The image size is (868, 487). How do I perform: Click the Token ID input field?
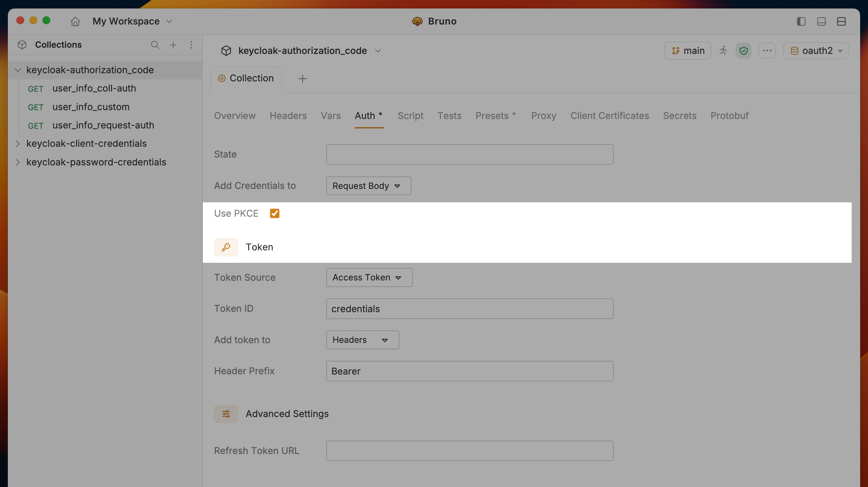(470, 309)
